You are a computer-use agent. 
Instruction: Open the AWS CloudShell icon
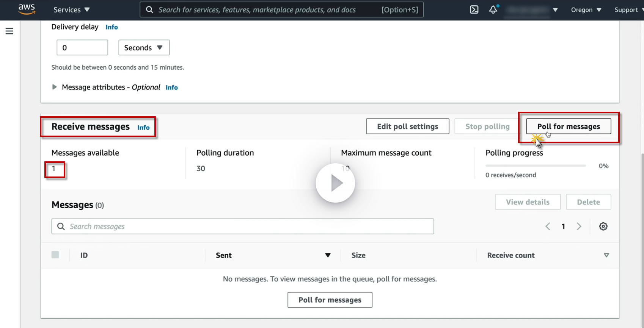click(474, 10)
